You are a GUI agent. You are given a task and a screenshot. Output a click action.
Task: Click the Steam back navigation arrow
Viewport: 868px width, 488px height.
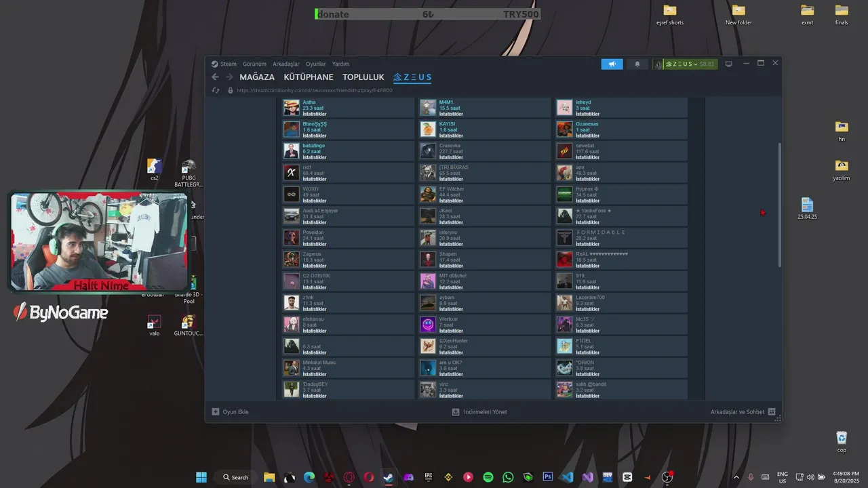pyautogui.click(x=216, y=77)
